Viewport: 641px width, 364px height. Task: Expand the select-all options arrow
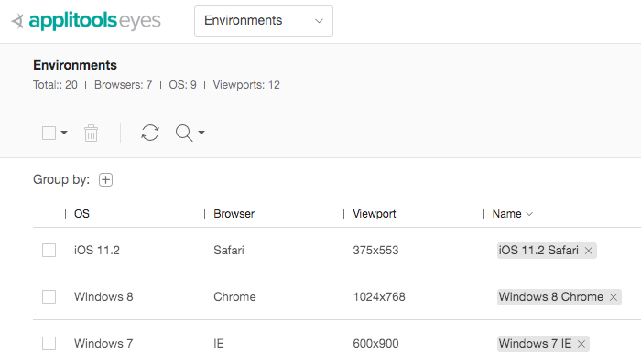coord(64,133)
